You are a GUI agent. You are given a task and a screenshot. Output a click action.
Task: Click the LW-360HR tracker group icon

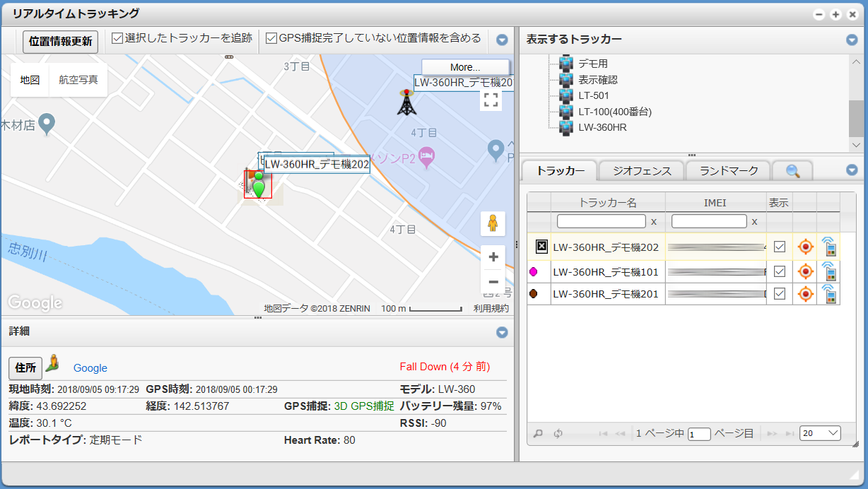click(565, 127)
